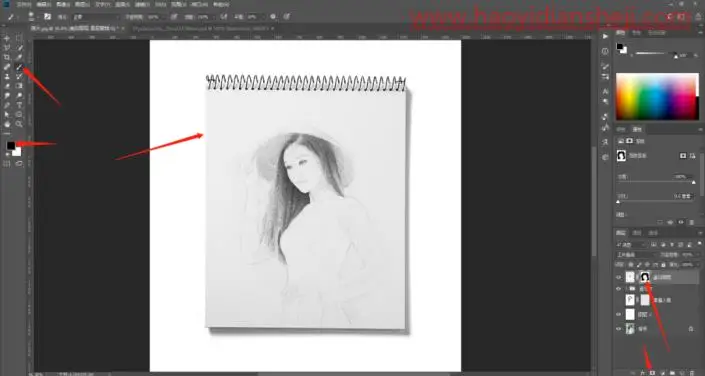Pick a color in the spectrum field
Screen dimensions: 705x376
[x=657, y=96]
